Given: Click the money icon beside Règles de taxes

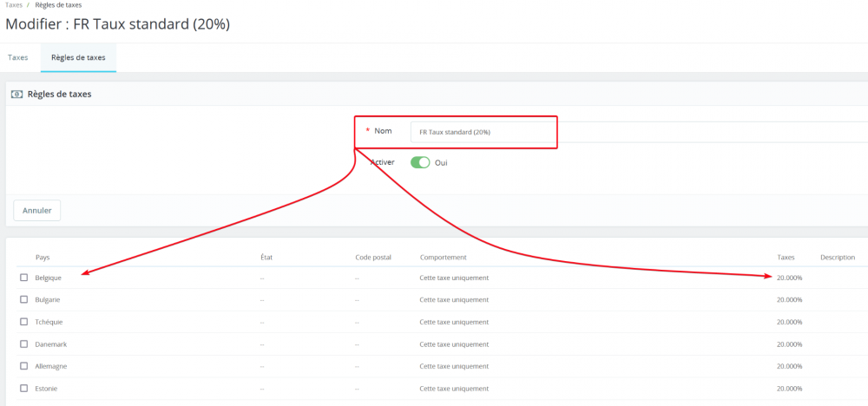Looking at the screenshot, I should (17, 95).
